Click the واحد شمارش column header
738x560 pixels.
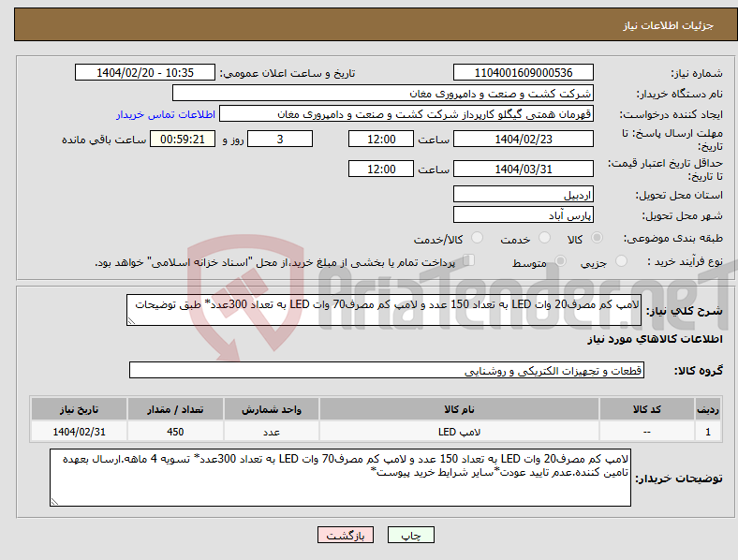pyautogui.click(x=272, y=409)
